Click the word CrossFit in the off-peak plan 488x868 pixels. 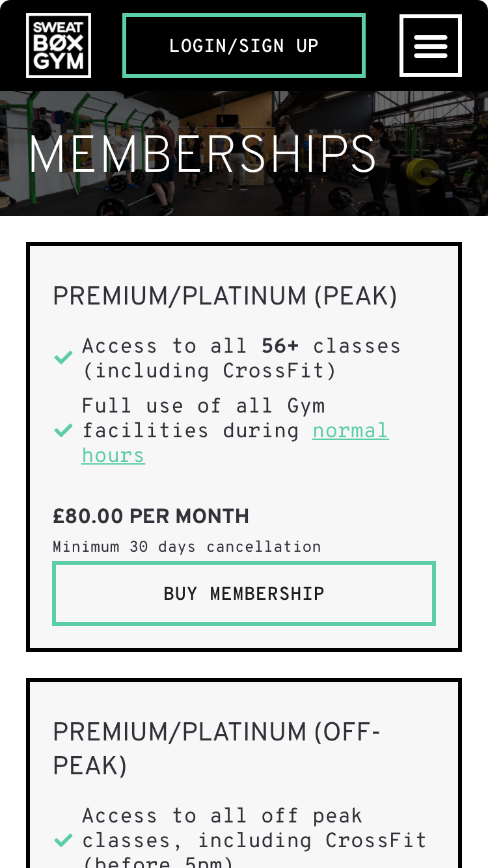(376, 841)
